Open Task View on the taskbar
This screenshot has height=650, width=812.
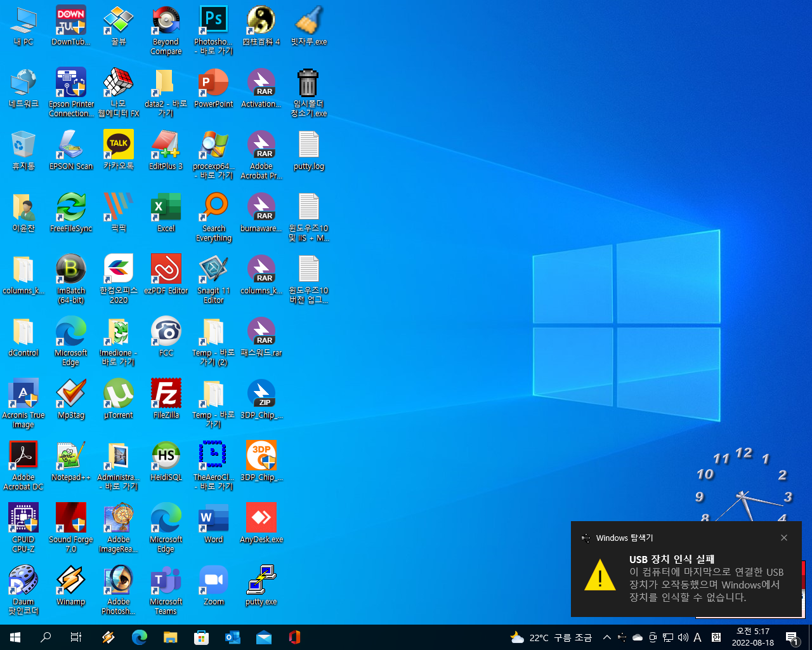tap(76, 637)
